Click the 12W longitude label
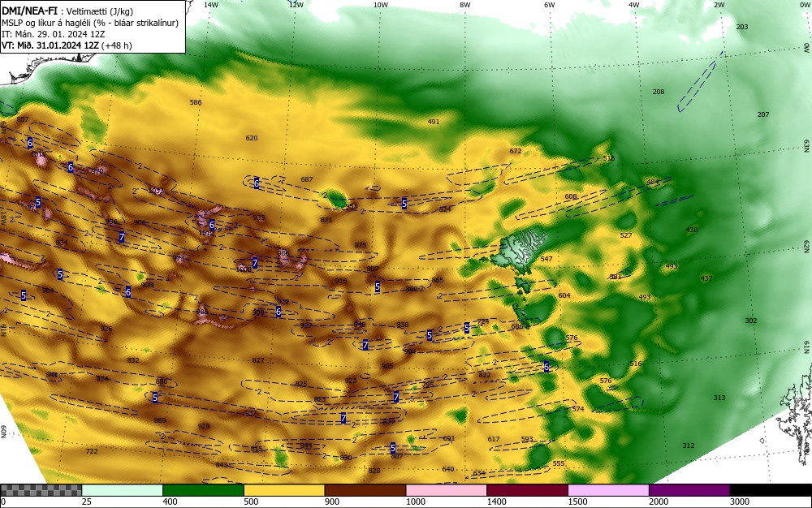Image resolution: width=812 pixels, height=508 pixels. click(x=296, y=5)
